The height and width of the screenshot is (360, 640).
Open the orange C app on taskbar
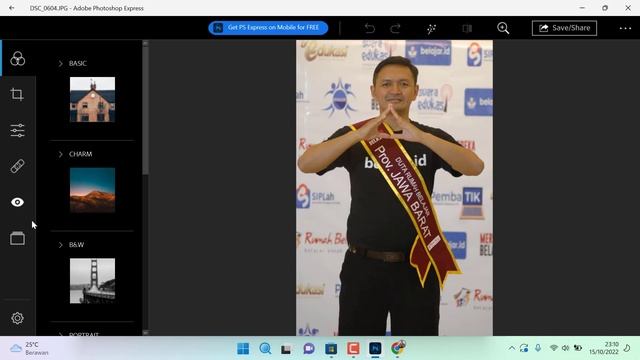coord(353,349)
